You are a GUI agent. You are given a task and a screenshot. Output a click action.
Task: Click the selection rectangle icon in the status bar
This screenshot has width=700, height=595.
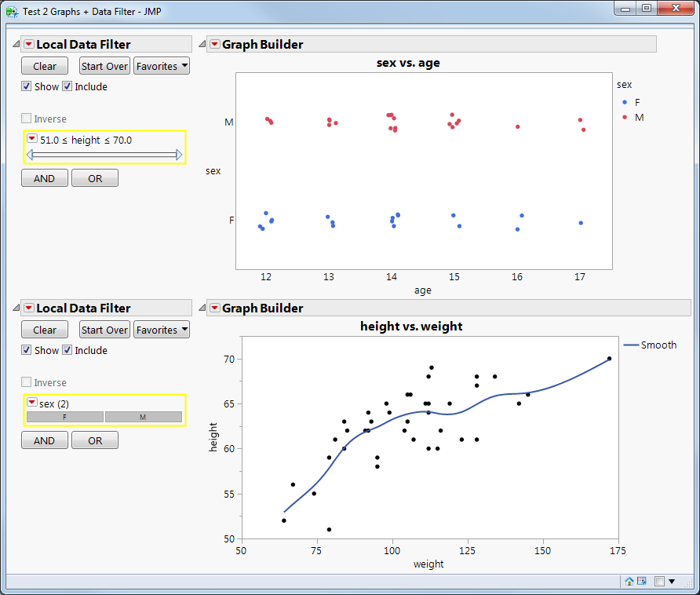(x=660, y=581)
